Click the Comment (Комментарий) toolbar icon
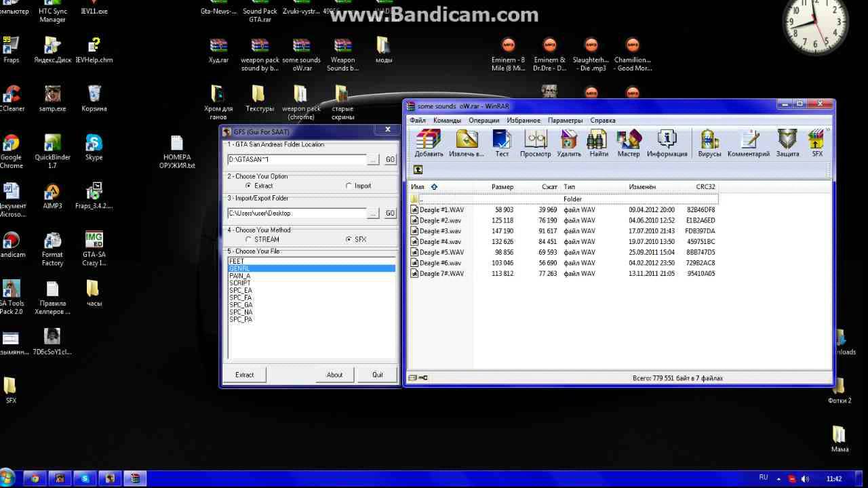Image resolution: width=868 pixels, height=488 pixels. coord(749,144)
